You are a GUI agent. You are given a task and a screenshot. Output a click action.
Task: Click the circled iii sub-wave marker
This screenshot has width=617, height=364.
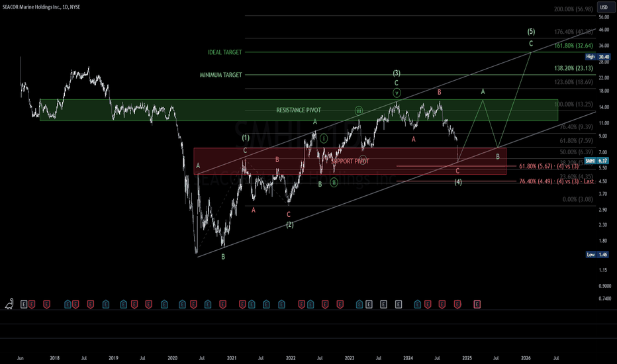click(x=358, y=111)
